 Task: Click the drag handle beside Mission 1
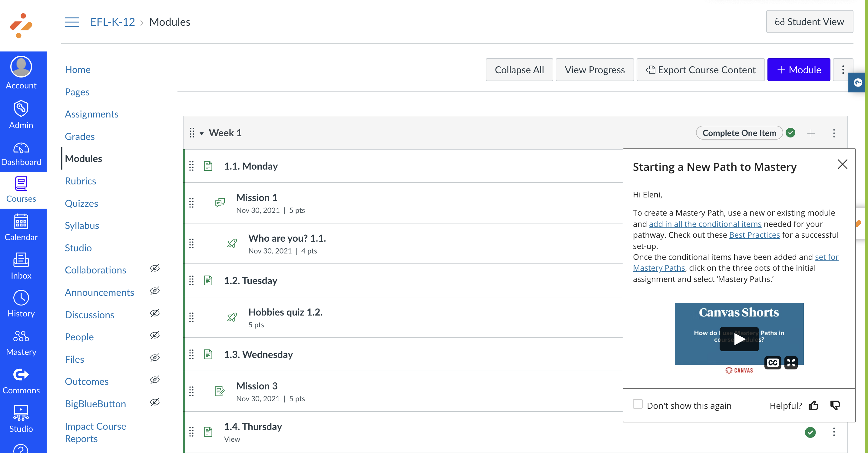[x=191, y=203]
